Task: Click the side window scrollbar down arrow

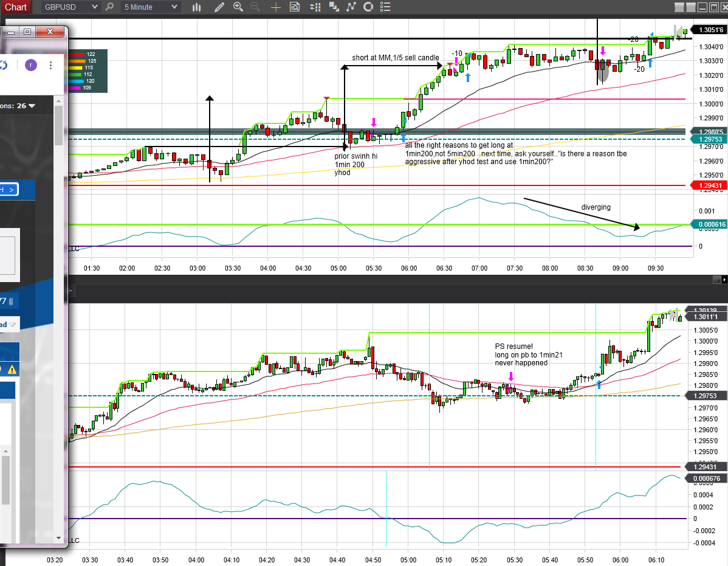Action: tap(58, 538)
